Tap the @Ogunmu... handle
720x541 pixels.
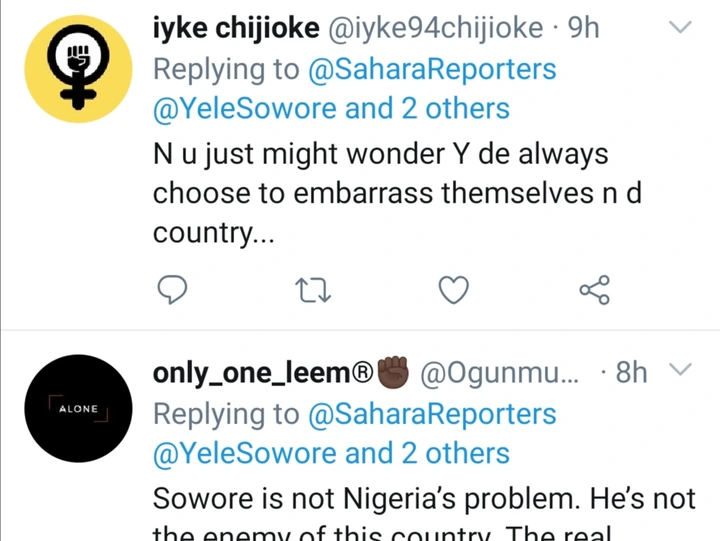pyautogui.click(x=499, y=374)
